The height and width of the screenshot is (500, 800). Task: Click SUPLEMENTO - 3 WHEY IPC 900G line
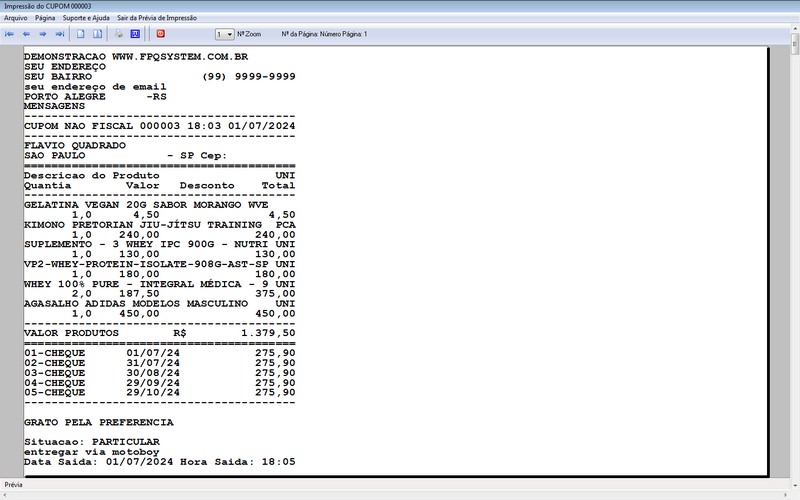pyautogui.click(x=159, y=244)
